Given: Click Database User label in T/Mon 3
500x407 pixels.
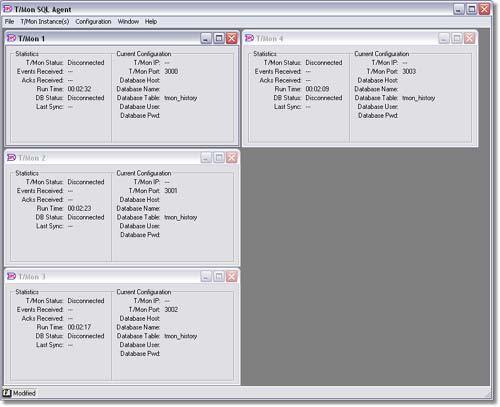Looking at the screenshot, I should point(140,345).
